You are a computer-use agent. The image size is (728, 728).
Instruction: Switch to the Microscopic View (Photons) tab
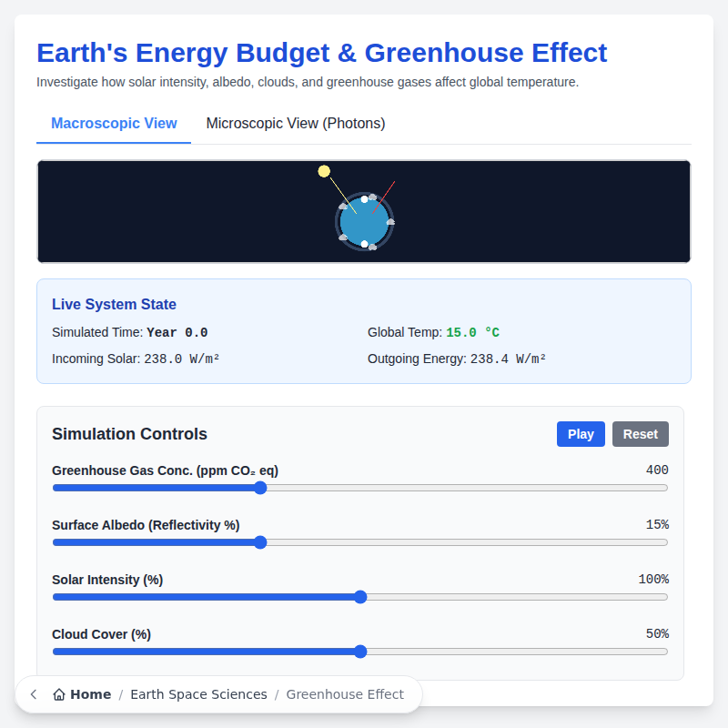295,123
